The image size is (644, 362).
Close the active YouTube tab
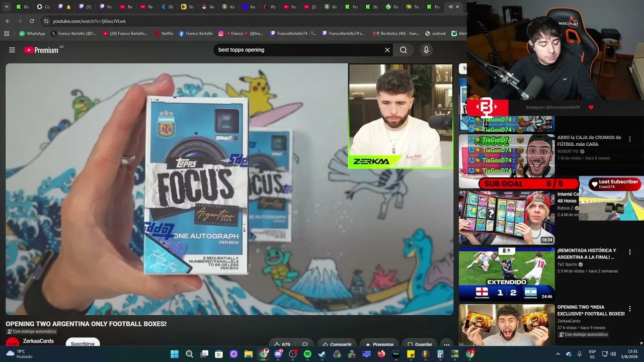457,7
